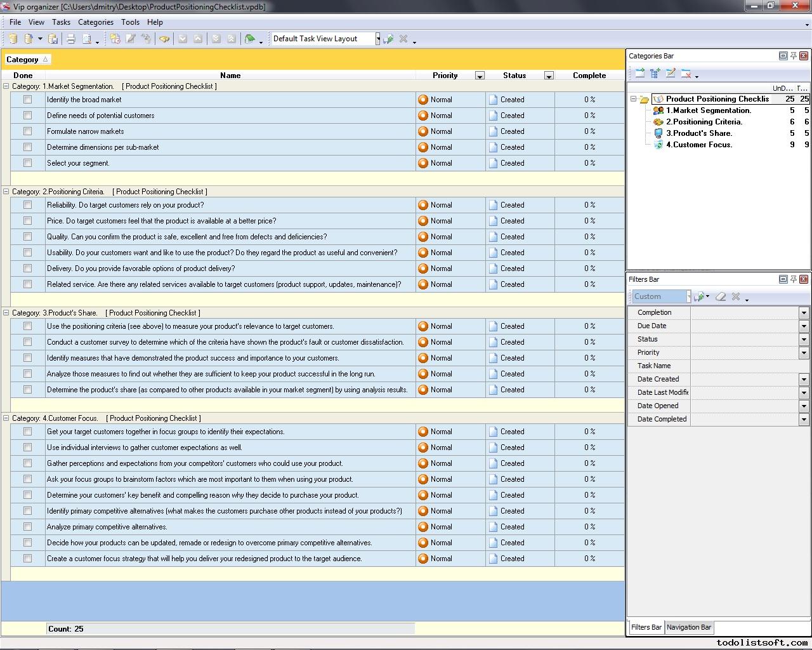This screenshot has width=812, height=650.
Task: Pin the Categories Bar panel
Action: [x=793, y=56]
